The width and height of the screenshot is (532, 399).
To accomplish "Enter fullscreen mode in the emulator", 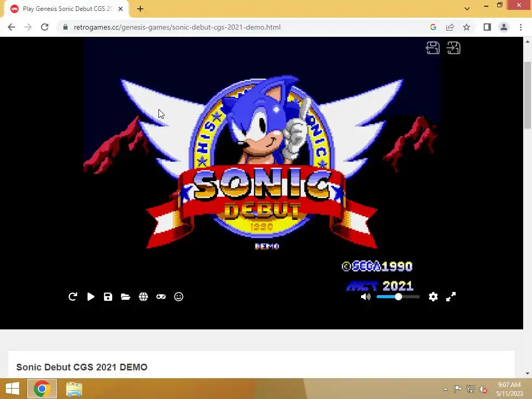I will (x=450, y=297).
